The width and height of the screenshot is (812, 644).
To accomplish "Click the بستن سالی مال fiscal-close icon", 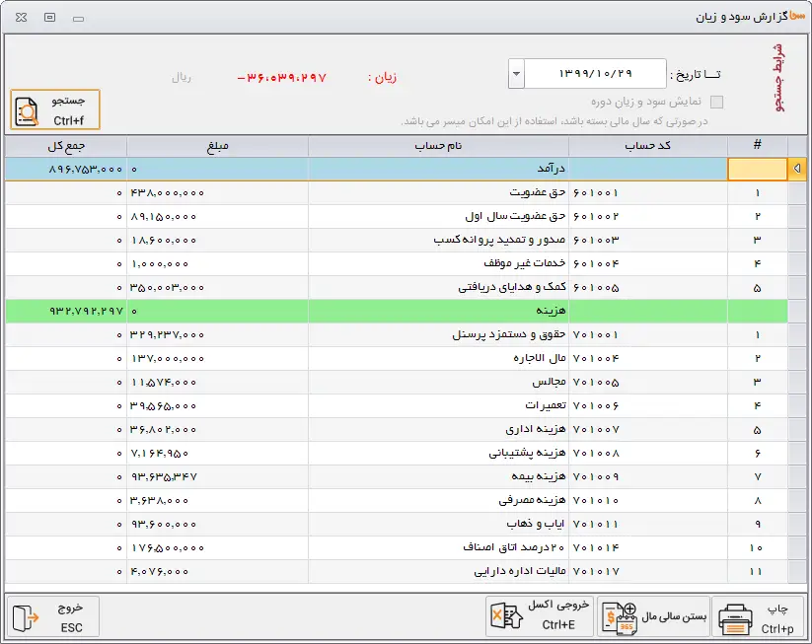I will [x=620, y=617].
